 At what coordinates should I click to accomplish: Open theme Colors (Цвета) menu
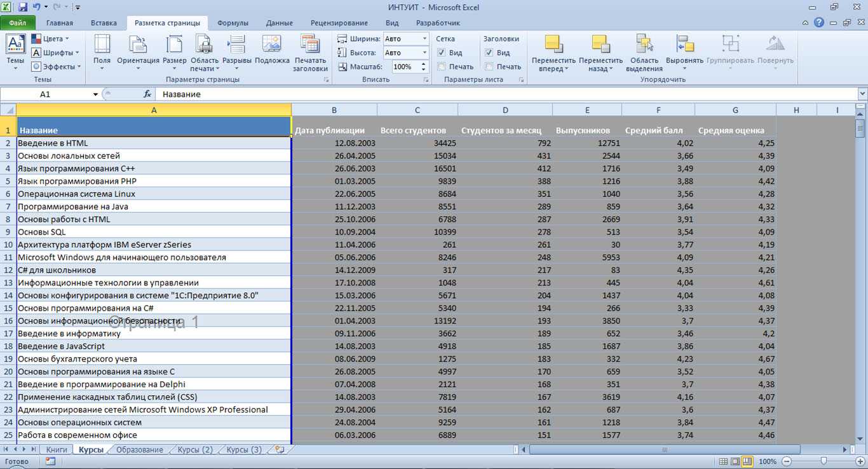click(x=51, y=39)
